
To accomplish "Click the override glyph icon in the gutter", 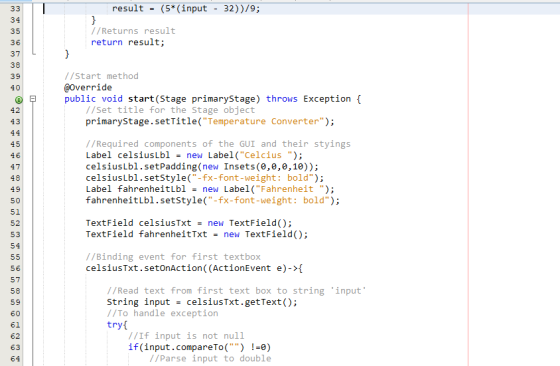I will [x=19, y=100].
